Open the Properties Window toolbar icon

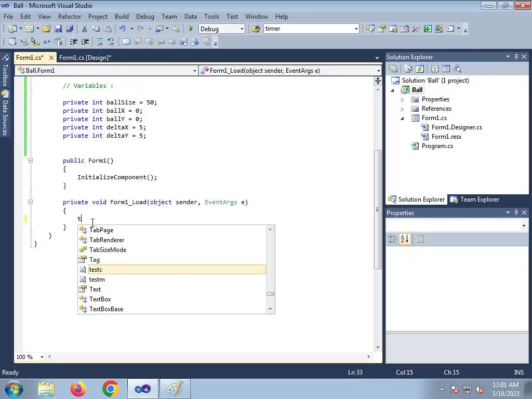coord(382,29)
